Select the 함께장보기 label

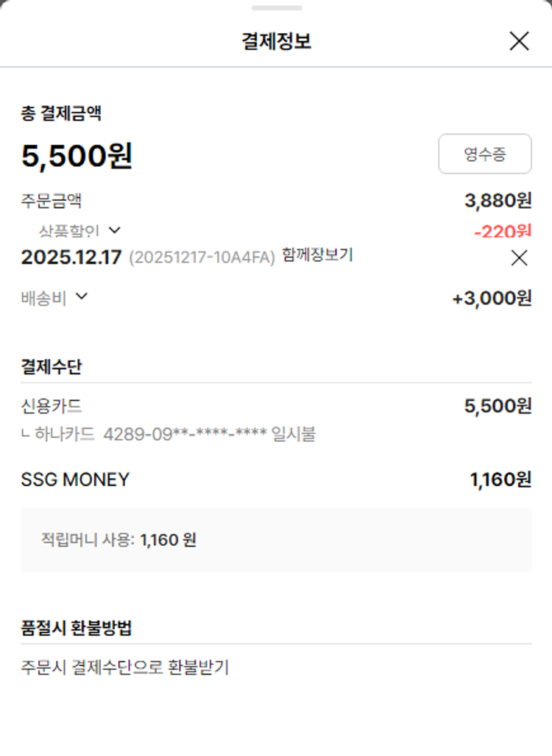(x=317, y=255)
